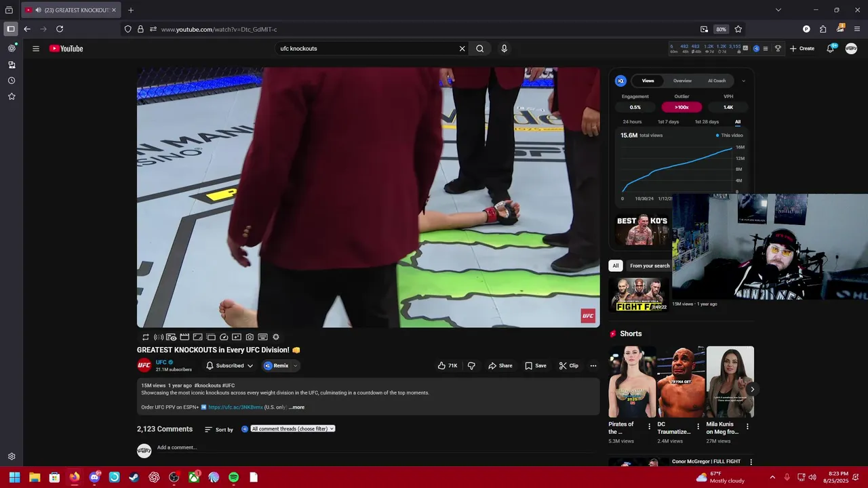Click the Create button
This screenshot has height=488, width=868.
coord(802,49)
